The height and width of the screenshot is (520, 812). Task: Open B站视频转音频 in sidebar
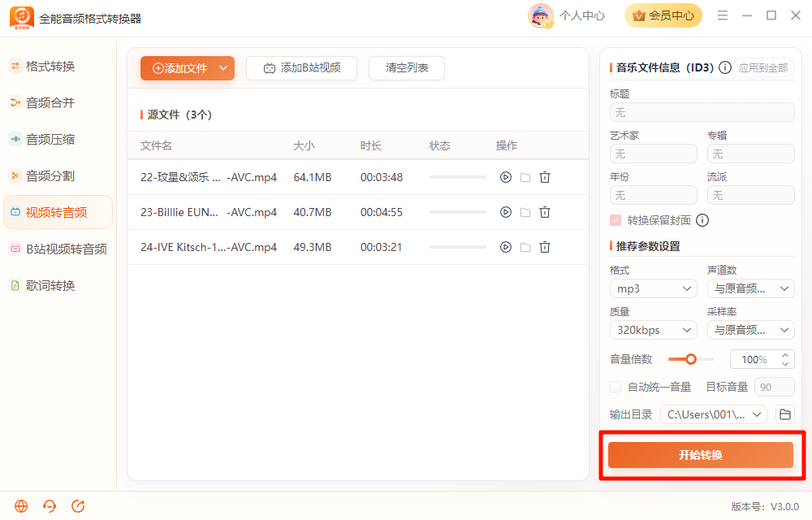[x=58, y=249]
